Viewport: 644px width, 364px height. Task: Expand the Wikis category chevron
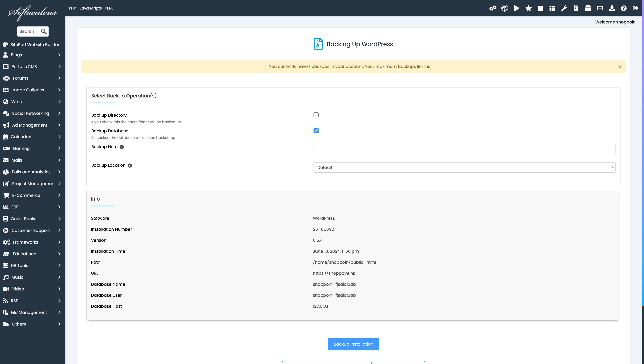59,101
